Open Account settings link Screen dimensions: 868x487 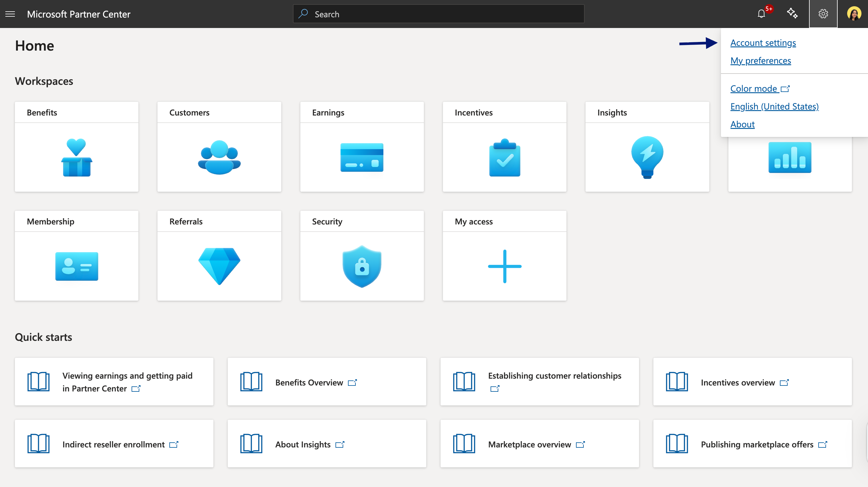coord(763,43)
